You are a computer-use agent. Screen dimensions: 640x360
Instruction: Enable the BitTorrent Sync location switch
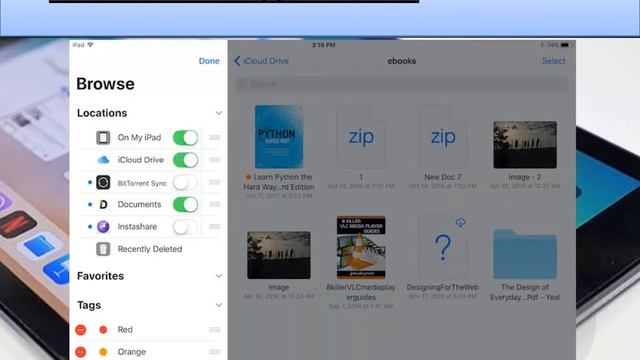tap(185, 182)
